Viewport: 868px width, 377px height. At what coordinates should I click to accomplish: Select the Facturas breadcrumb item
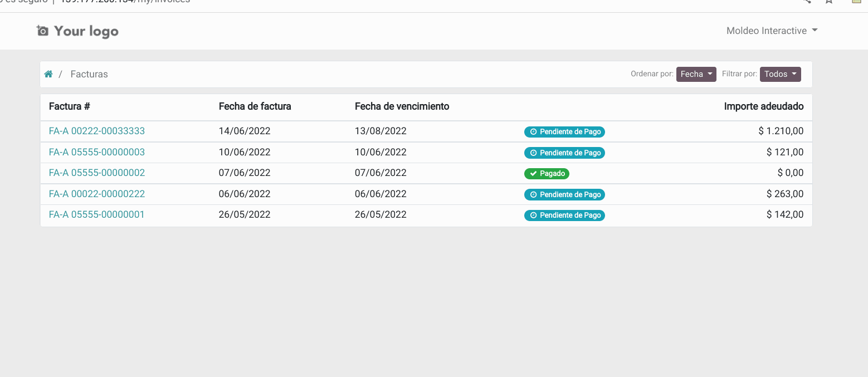pos(89,74)
